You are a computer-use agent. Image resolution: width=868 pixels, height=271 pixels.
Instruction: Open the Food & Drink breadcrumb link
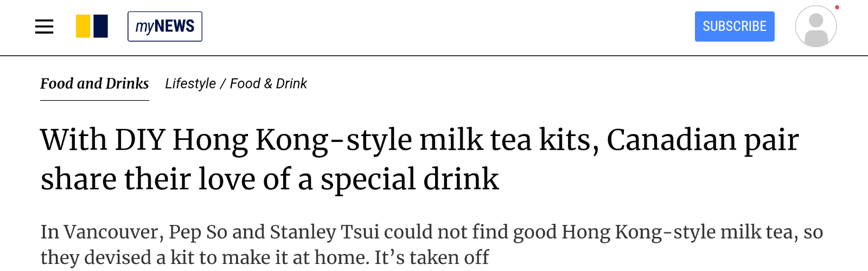pos(269,83)
